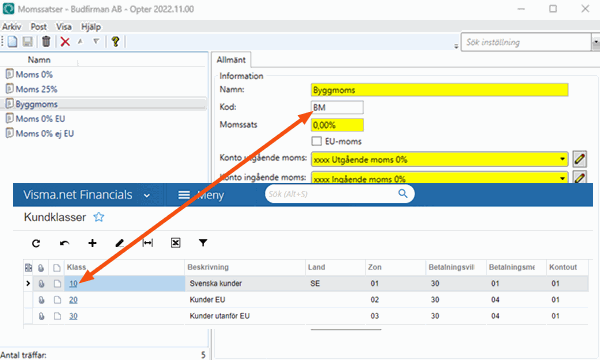Click the filter funnel icon

pyautogui.click(x=203, y=243)
